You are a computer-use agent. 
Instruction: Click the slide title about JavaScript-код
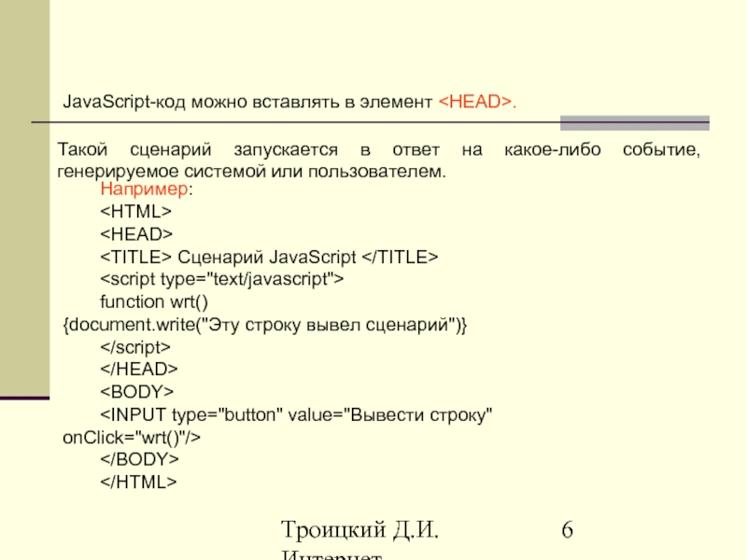[289, 102]
